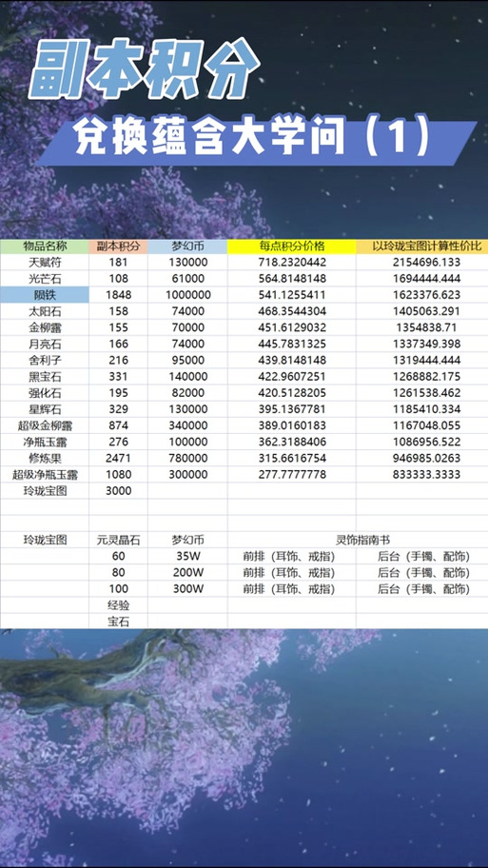488x868 pixels.
Task: Select the 超级金柳露 cell
Action: tap(45, 425)
